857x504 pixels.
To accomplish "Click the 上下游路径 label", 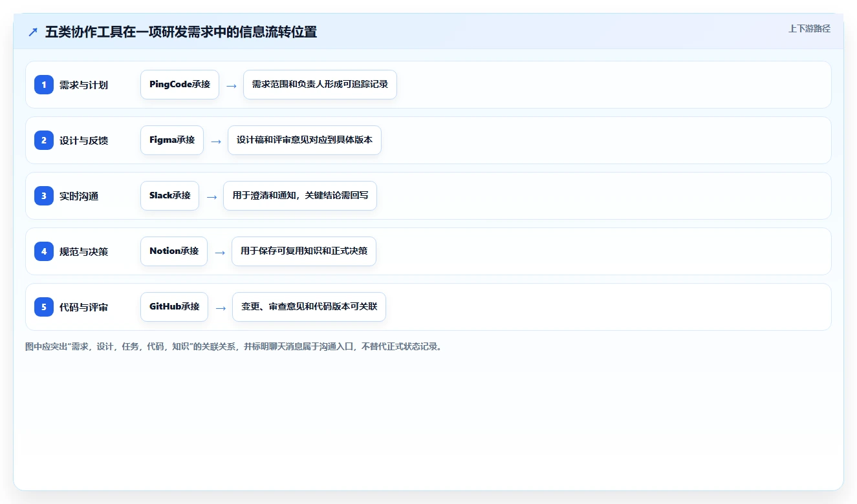I will pos(809,28).
